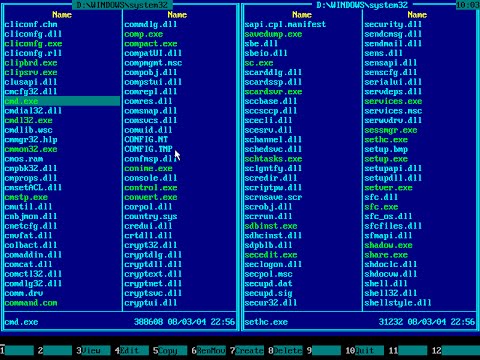Click the 6 RenMov function key button
The width and height of the screenshot is (480, 360).
(x=209, y=350)
